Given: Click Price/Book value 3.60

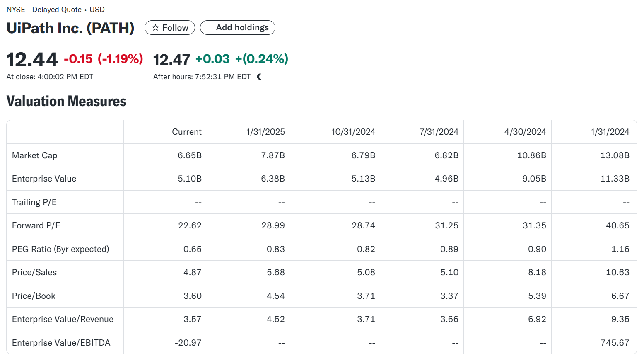Looking at the screenshot, I should [193, 296].
